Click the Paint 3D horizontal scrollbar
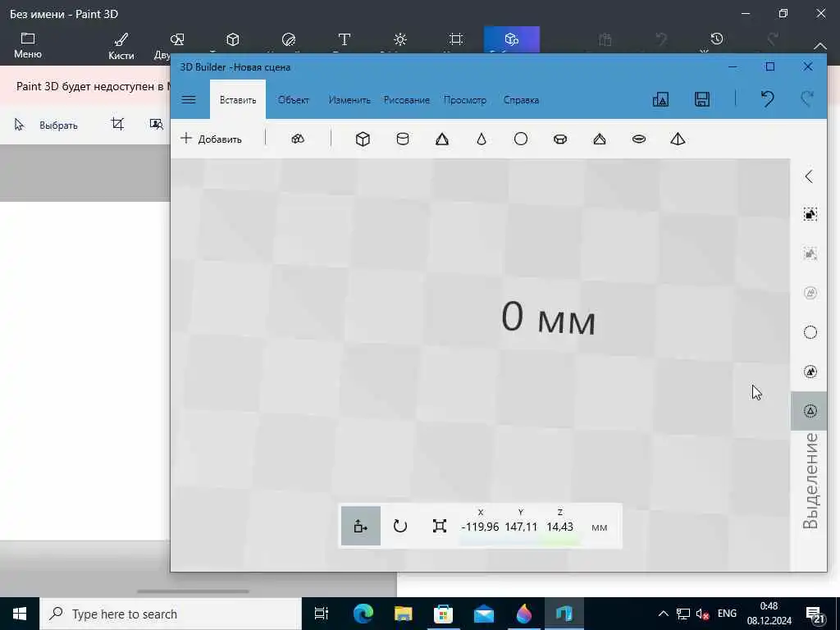This screenshot has width=840, height=630. pyautogui.click(x=193, y=591)
